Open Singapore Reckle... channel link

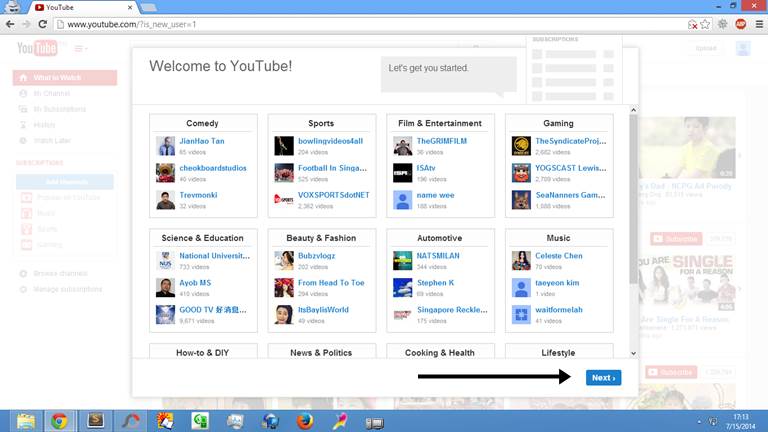point(452,310)
